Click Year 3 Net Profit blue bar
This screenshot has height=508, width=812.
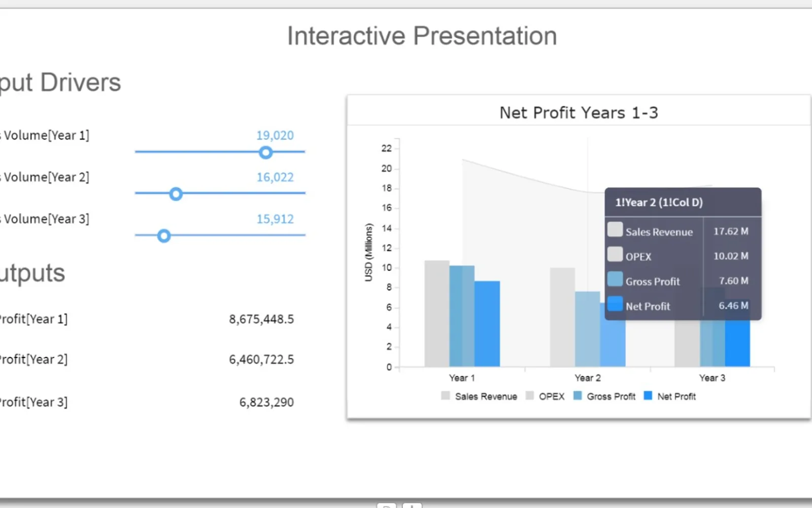[x=737, y=343]
